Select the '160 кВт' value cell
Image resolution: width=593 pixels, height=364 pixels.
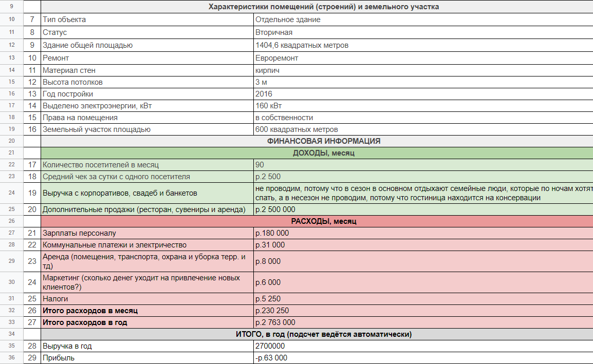[x=423, y=105]
